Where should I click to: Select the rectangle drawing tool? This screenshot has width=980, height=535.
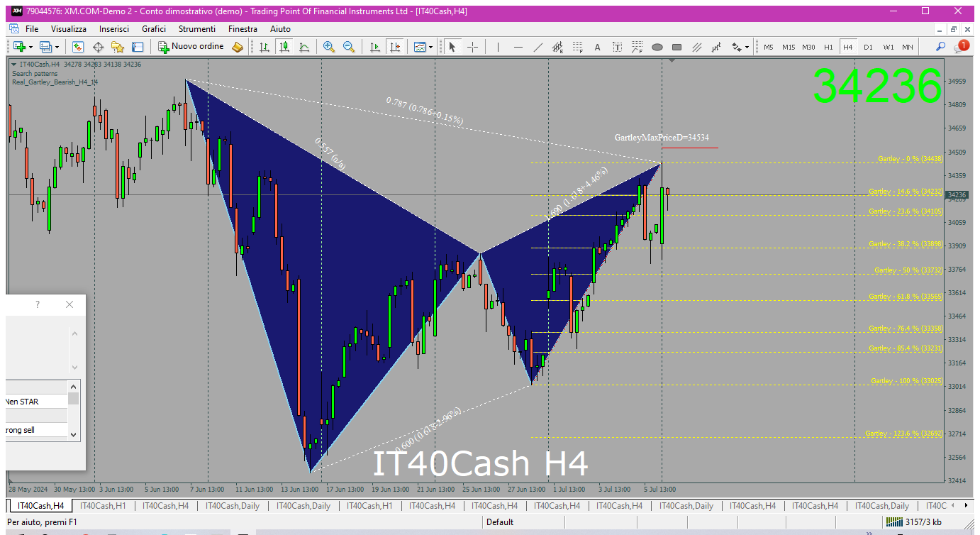click(x=677, y=47)
